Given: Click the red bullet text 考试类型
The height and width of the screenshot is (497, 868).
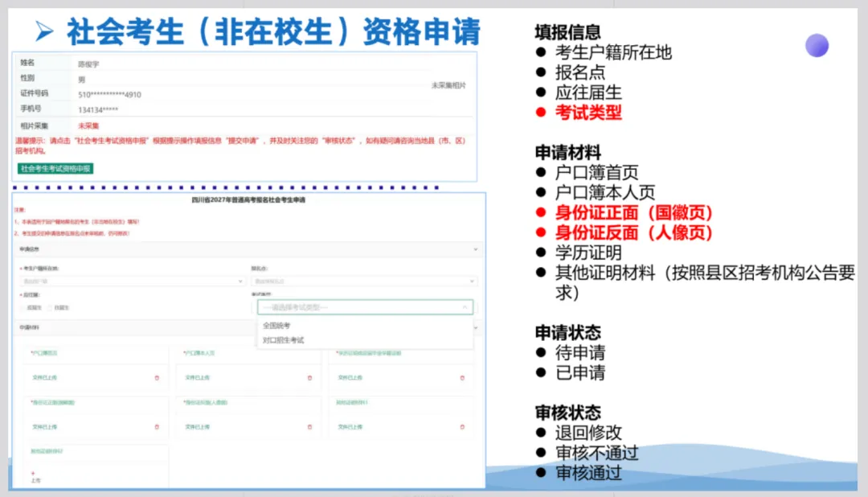Looking at the screenshot, I should tap(588, 113).
